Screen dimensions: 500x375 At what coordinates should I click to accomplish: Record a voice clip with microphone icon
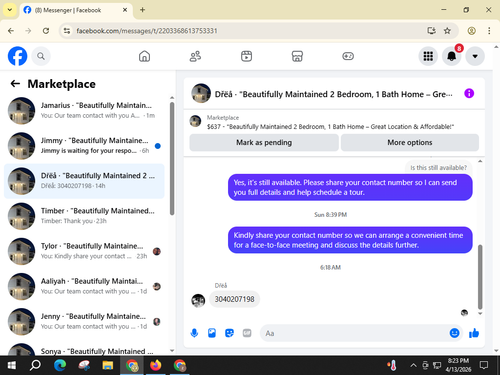click(x=194, y=333)
